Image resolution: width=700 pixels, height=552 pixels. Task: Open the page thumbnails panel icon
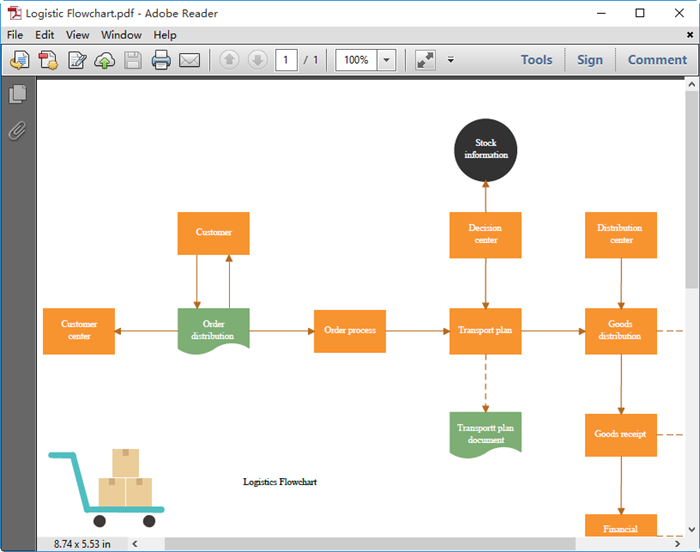17,95
